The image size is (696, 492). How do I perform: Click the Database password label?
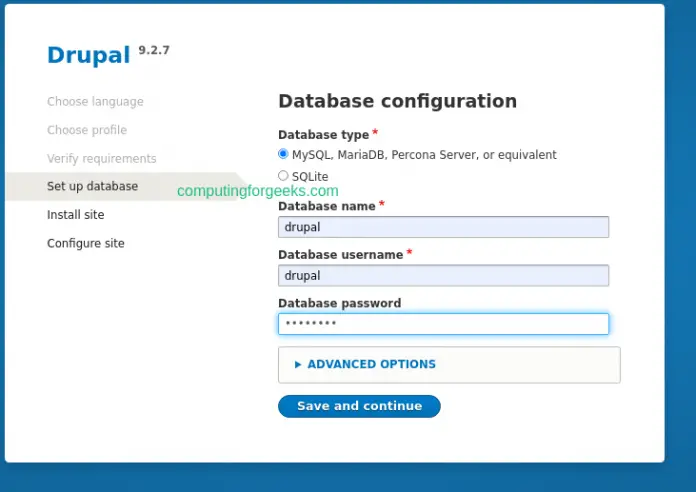tap(339, 303)
